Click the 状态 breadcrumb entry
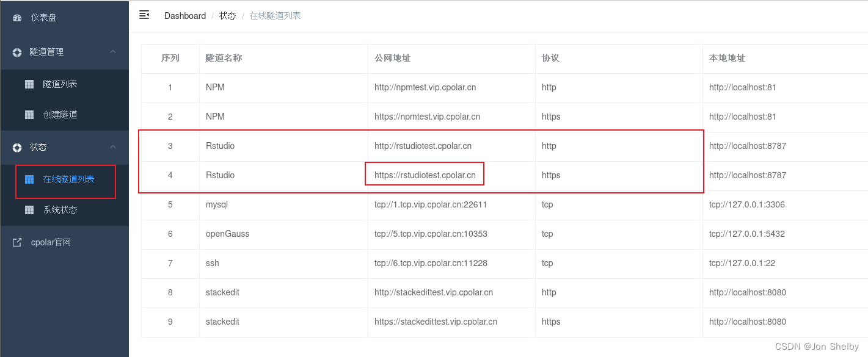The image size is (868, 357). (227, 15)
